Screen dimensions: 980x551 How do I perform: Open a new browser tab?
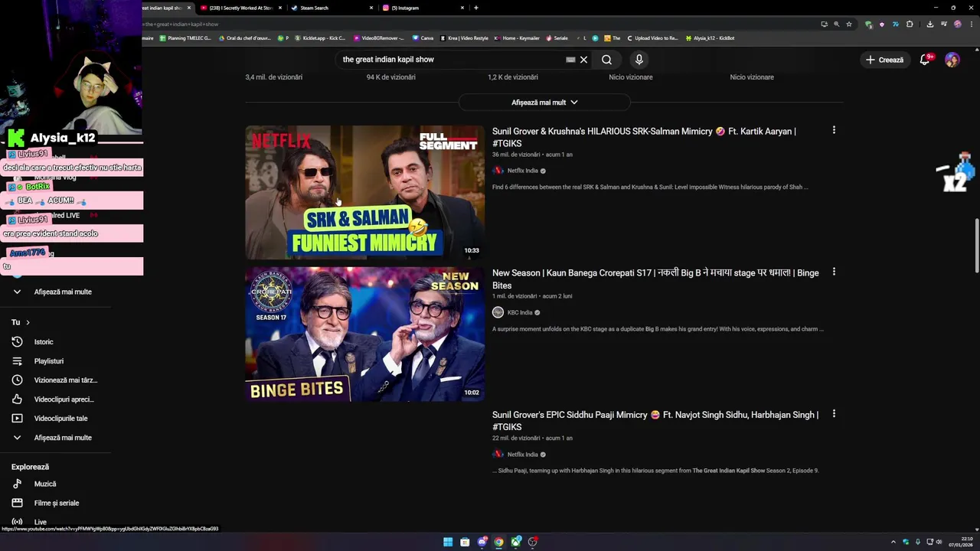point(476,8)
